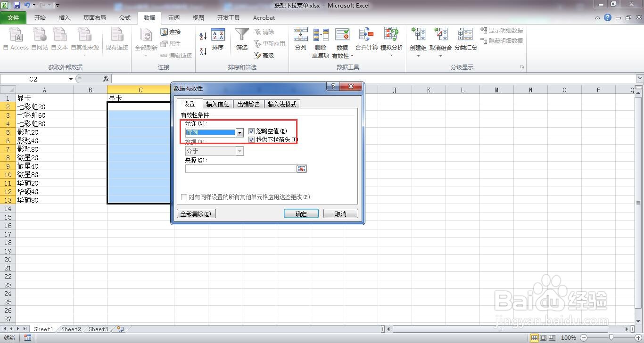This screenshot has width=644, height=343.
Task: Expand the 创建组 group dropdown
Action: click(x=418, y=55)
